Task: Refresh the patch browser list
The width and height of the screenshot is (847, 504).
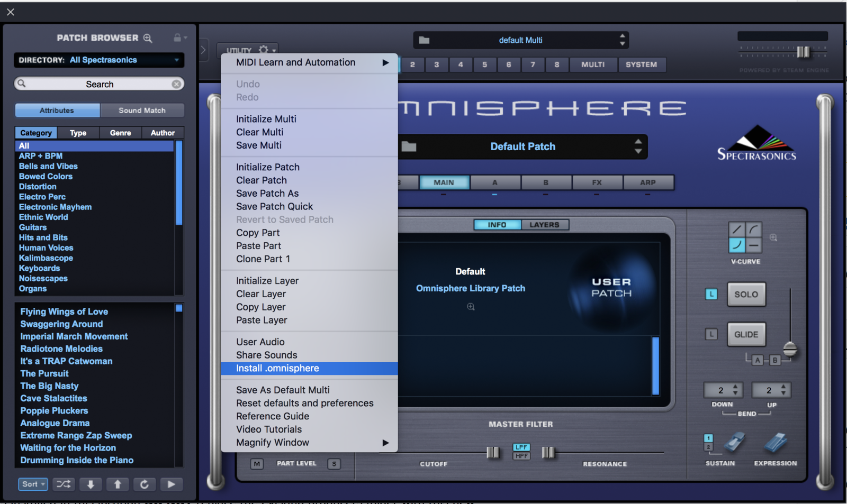Action: [x=144, y=484]
